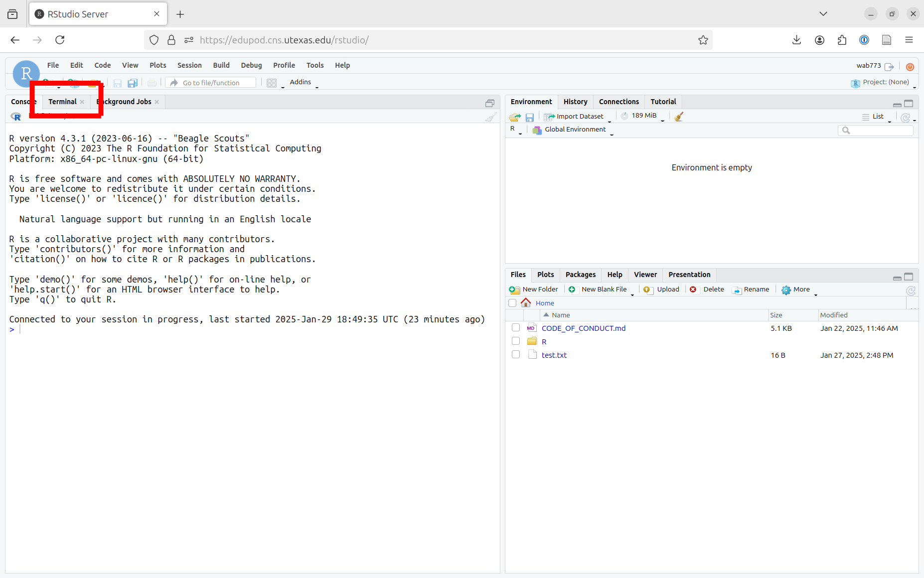Viewport: 924px width, 578px height.
Task: Click the load workspace folder icon in Environment
Action: [515, 117]
